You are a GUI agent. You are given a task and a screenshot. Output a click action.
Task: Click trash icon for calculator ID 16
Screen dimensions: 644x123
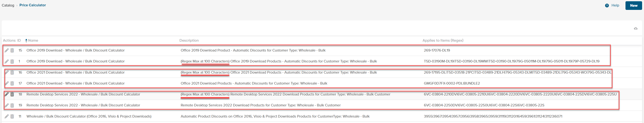click(12, 72)
